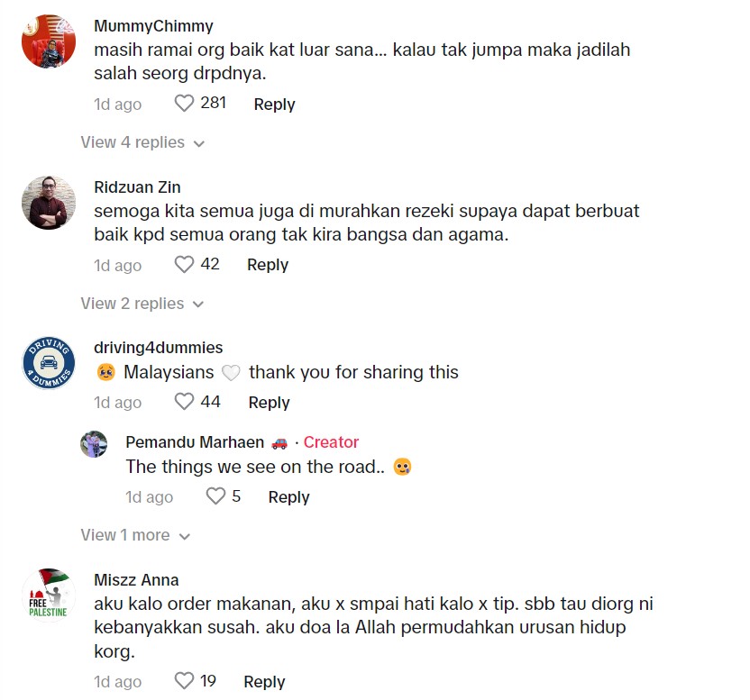Reply to Ridzuan Zin's comment
Viewport: 750px width, 700px height.
point(268,265)
